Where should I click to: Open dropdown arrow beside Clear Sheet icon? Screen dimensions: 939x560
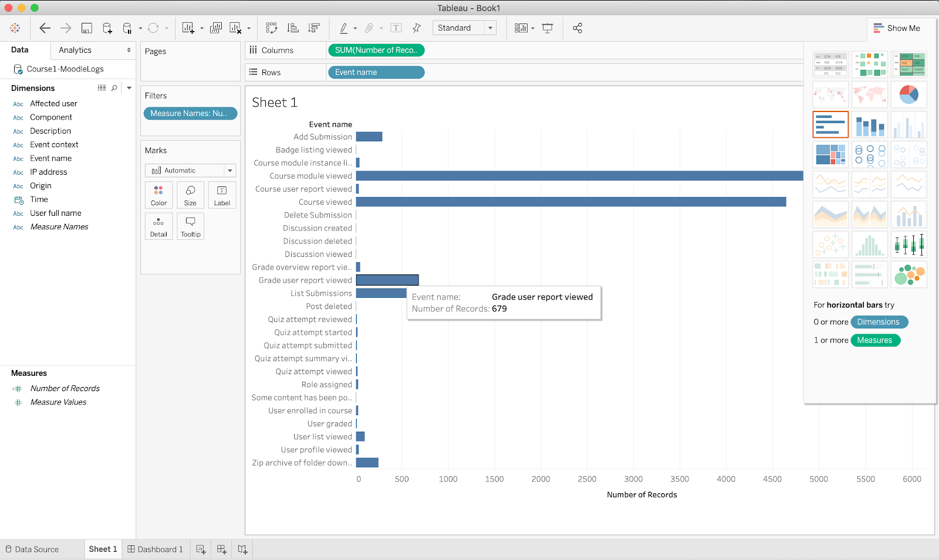tap(249, 28)
